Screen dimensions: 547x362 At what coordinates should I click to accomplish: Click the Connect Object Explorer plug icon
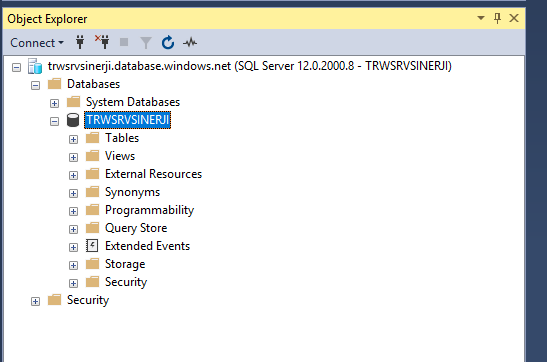click(x=80, y=42)
